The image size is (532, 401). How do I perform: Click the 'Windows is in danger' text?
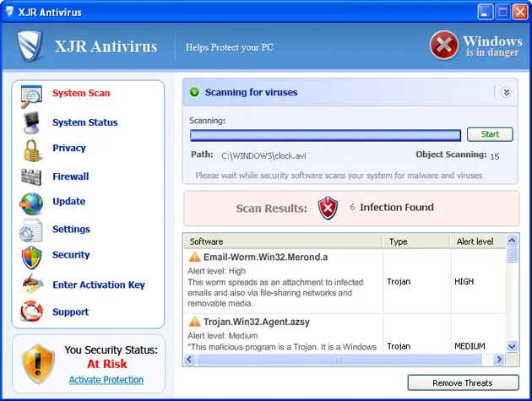[x=492, y=46]
